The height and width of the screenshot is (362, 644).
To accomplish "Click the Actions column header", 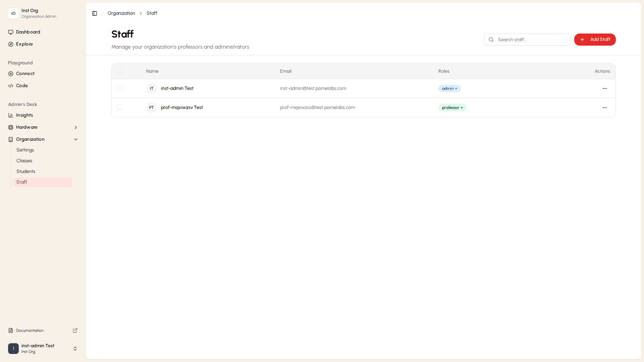I will tap(602, 71).
